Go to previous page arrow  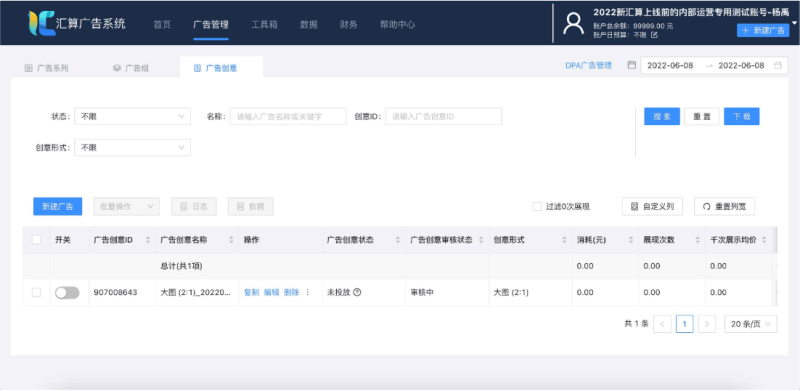[662, 324]
